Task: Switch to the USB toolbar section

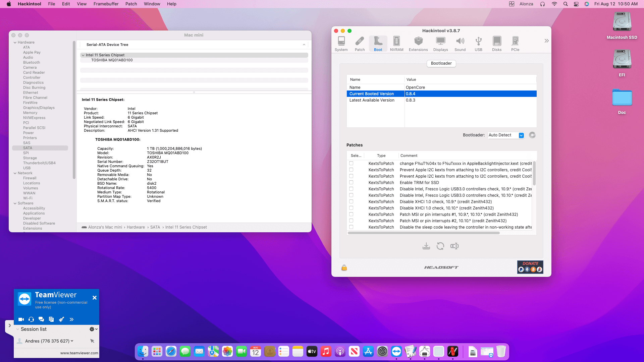Action: coord(478,44)
